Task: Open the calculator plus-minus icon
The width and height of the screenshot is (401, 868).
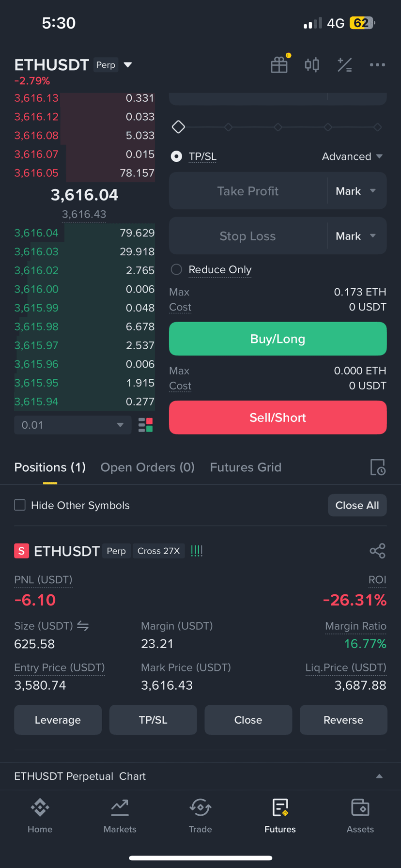Action: (x=344, y=64)
